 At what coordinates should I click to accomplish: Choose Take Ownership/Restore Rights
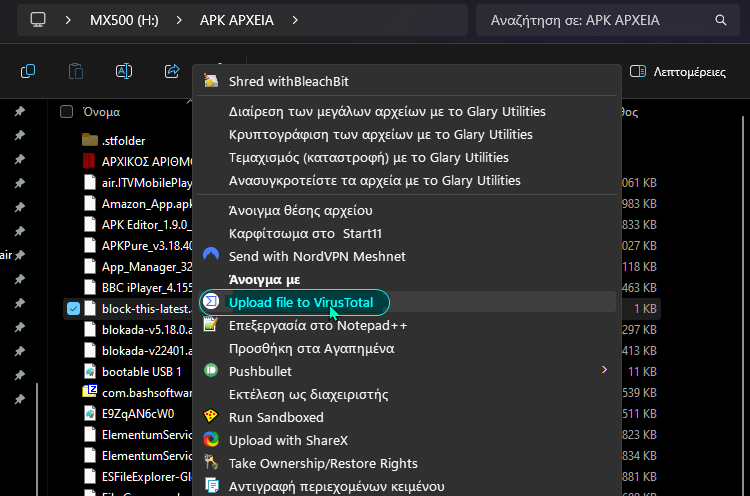(407, 463)
